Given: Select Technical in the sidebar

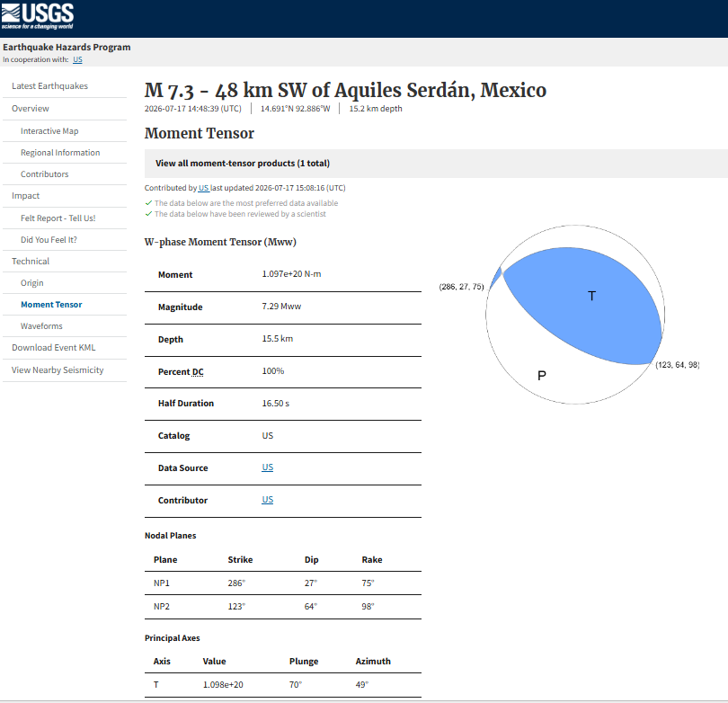Looking at the screenshot, I should click(31, 261).
